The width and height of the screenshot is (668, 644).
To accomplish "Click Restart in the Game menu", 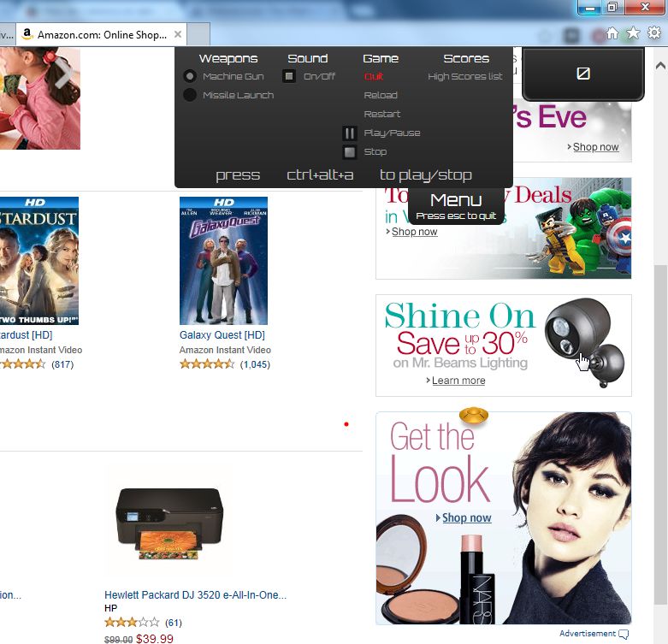I will pyautogui.click(x=382, y=114).
